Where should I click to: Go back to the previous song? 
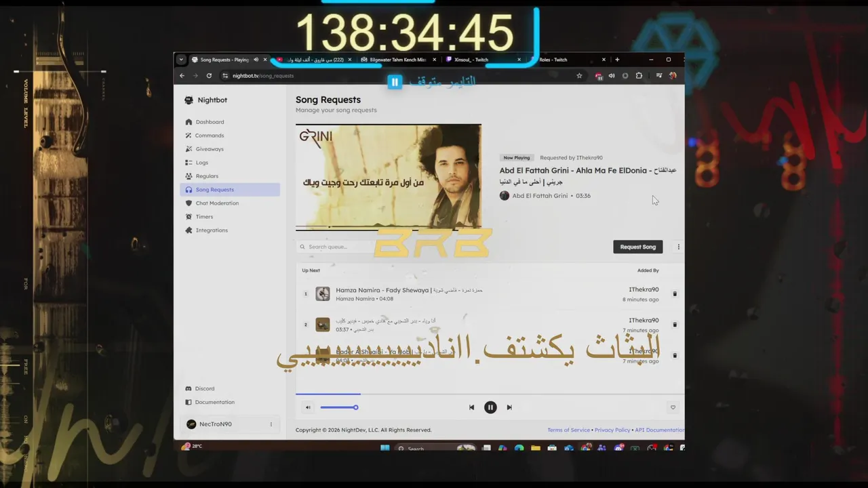pyautogui.click(x=472, y=407)
